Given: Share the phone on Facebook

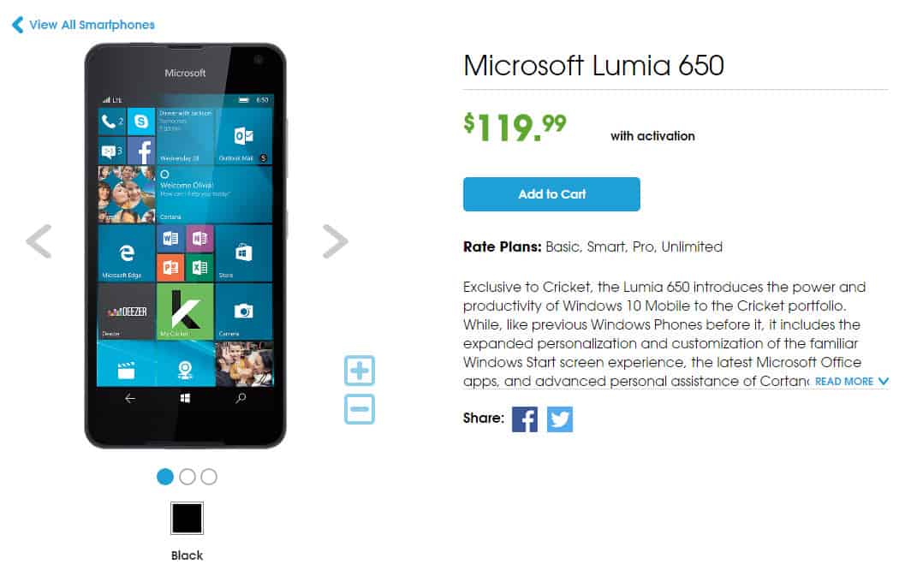Looking at the screenshot, I should 524,419.
